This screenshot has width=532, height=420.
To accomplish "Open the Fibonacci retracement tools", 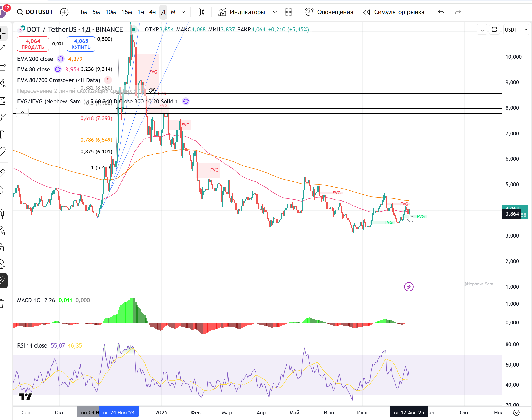I will tap(3, 67).
